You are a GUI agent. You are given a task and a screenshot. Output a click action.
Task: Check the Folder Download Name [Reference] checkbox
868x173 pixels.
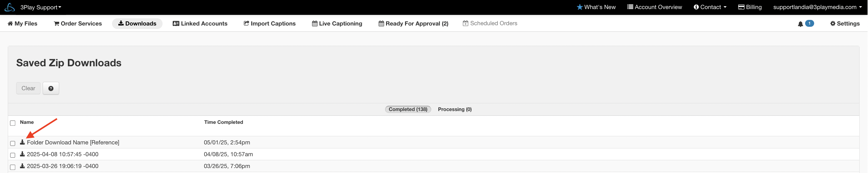pos(13,143)
